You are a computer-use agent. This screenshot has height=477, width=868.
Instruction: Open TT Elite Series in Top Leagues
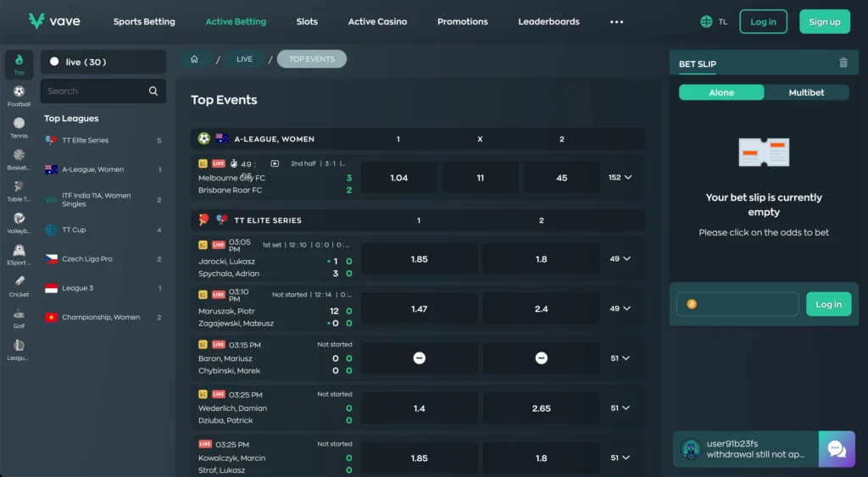click(103, 140)
